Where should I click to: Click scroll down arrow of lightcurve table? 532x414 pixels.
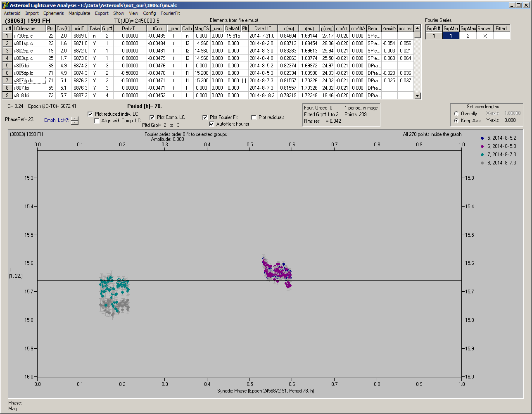(417, 96)
